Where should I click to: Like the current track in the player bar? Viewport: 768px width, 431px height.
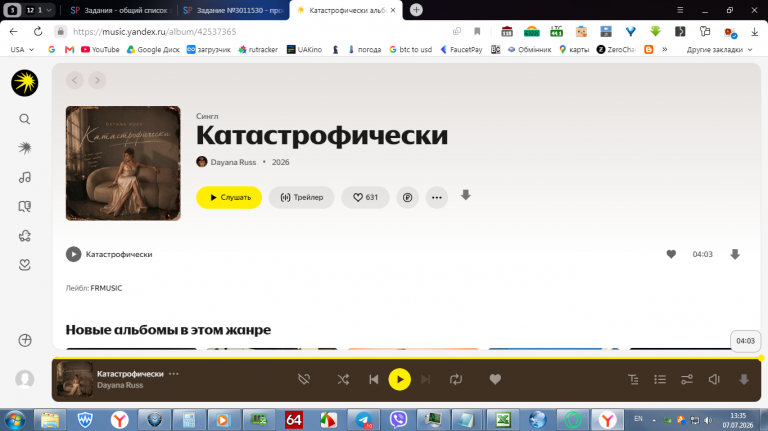(x=495, y=379)
